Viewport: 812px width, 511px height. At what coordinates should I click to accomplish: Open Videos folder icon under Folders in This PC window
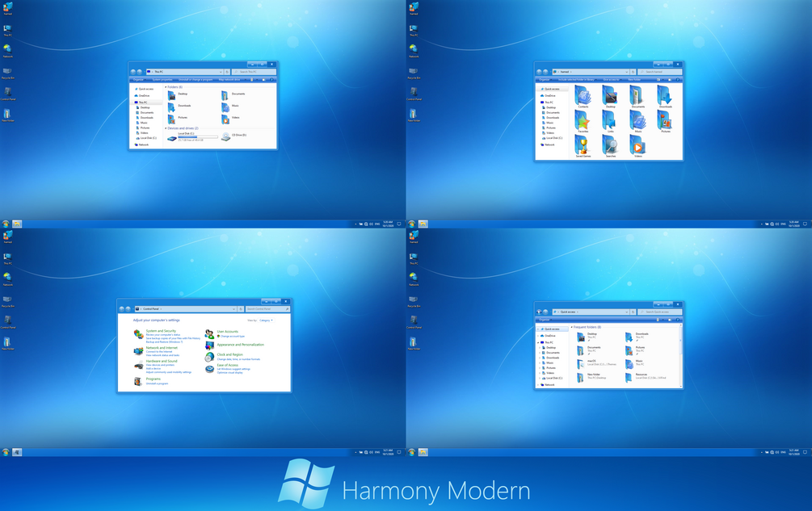pos(225,119)
